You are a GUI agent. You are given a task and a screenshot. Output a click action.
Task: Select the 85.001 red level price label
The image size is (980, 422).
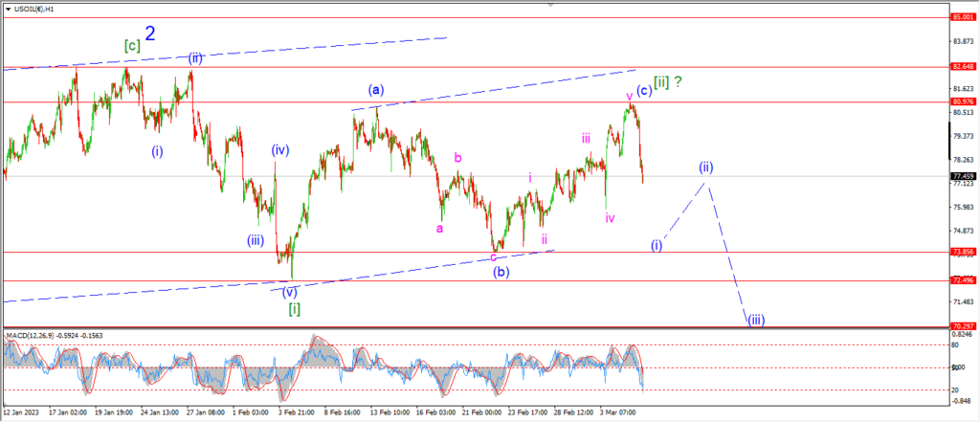pyautogui.click(x=961, y=17)
